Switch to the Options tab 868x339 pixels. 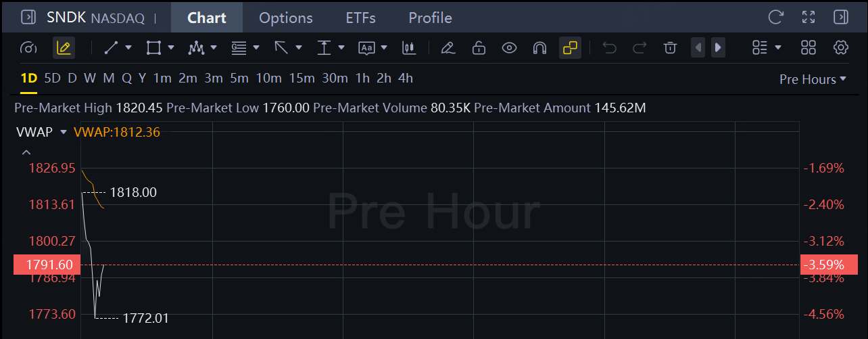point(286,18)
